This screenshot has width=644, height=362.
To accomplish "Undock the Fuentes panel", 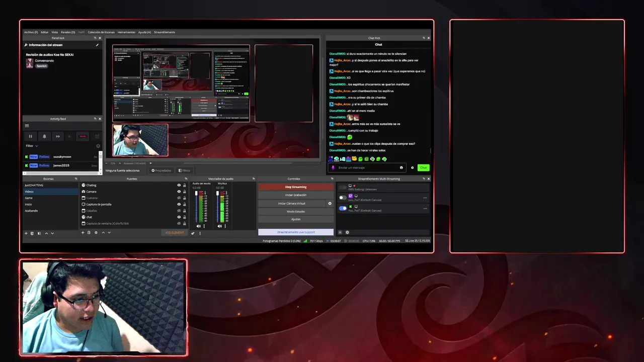I will click(186, 178).
